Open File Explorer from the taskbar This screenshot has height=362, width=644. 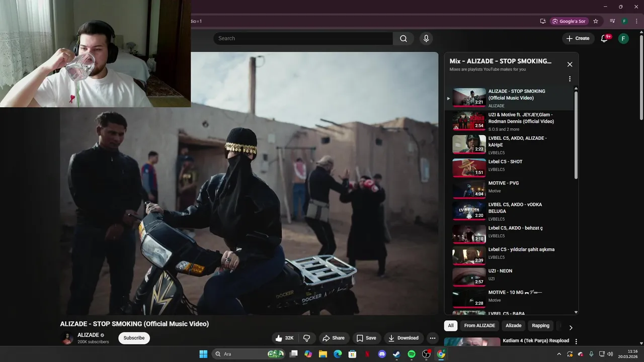[x=323, y=354]
